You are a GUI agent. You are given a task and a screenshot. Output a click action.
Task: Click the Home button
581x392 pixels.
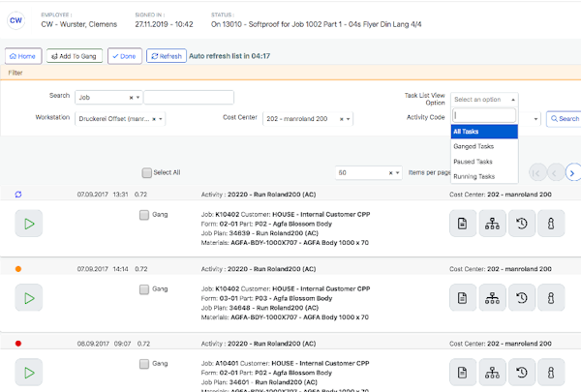click(x=22, y=56)
